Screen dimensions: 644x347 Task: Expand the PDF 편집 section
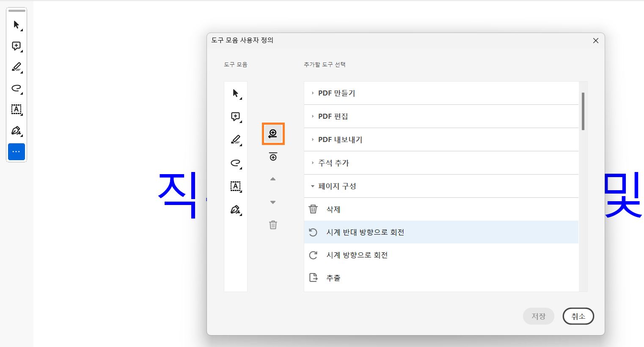coord(333,116)
